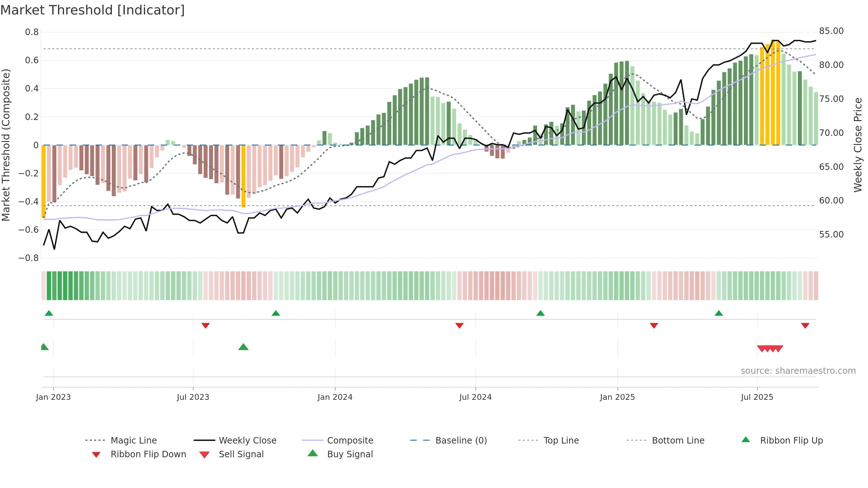Toggle the Top Line legend entry
This screenshot has width=868, height=488.
coord(549,440)
